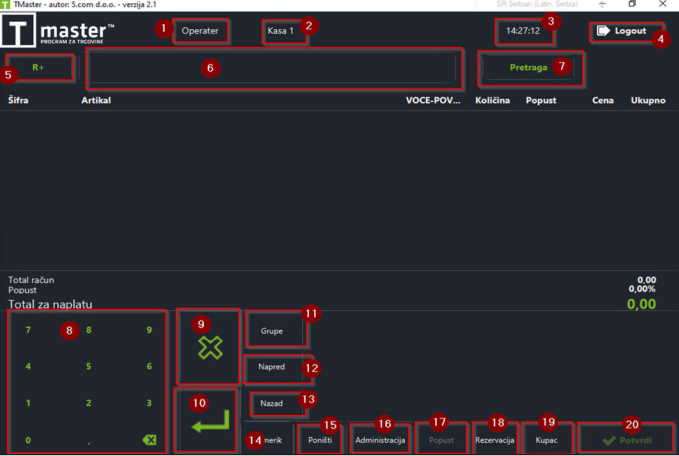The width and height of the screenshot is (679, 456).
Task: Click the green Enter arrow icon
Action: [210, 421]
